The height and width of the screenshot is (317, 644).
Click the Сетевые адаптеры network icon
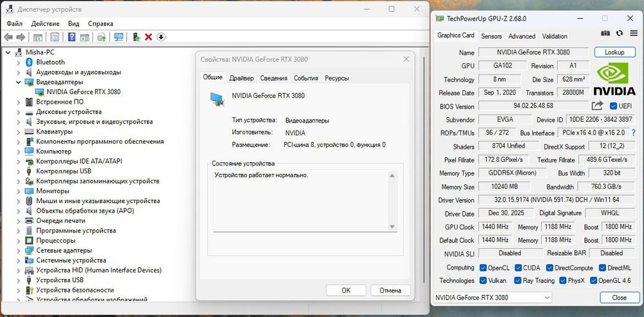tap(29, 251)
